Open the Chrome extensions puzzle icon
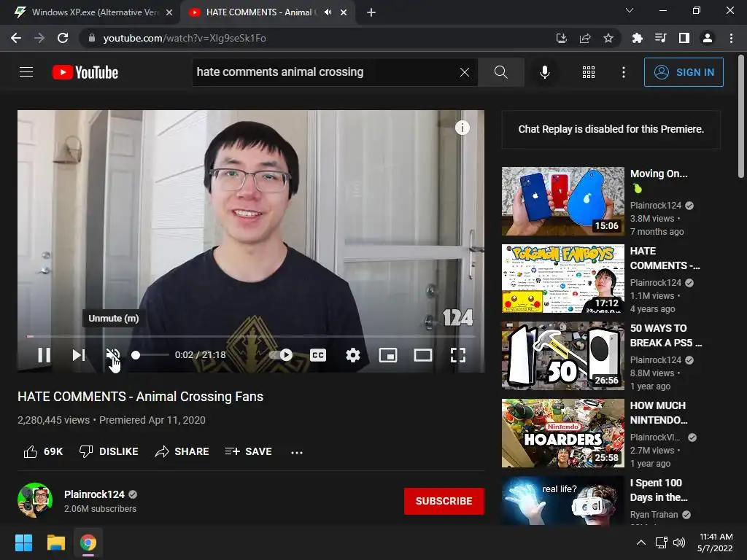The width and height of the screenshot is (747, 560). (637, 38)
